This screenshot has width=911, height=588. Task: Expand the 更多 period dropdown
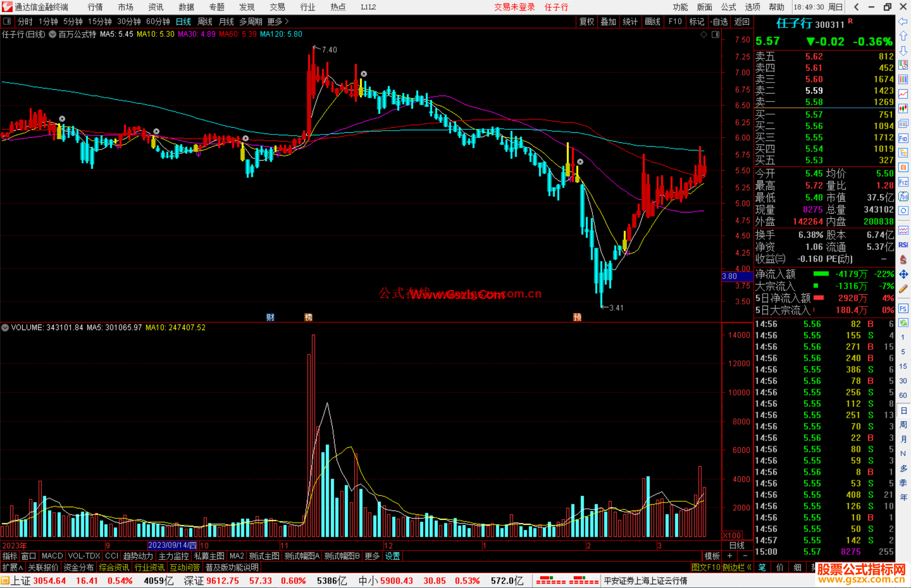(x=278, y=21)
